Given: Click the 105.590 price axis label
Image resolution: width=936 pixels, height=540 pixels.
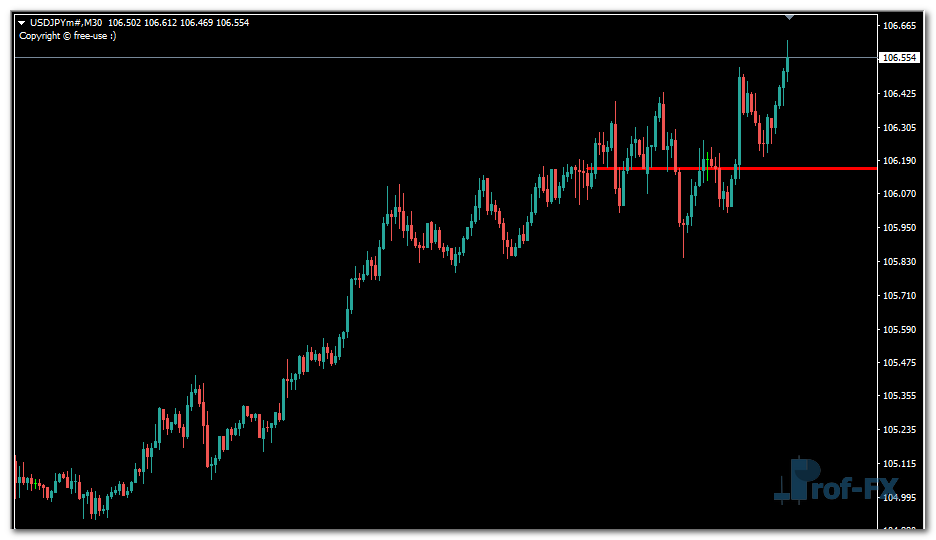Looking at the screenshot, I should (x=899, y=330).
